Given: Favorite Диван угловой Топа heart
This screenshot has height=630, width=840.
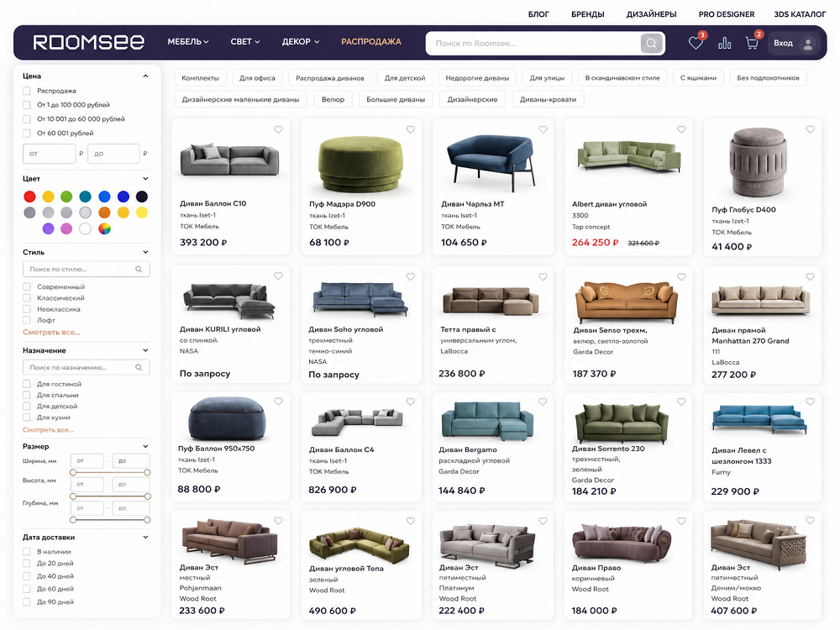Looking at the screenshot, I should [x=411, y=521].
